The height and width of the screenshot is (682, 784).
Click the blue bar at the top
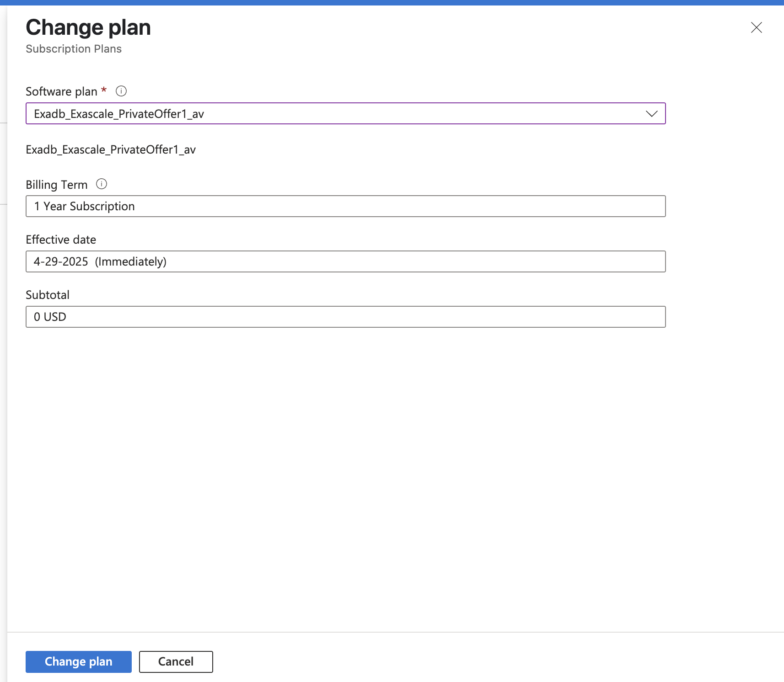[392, 2]
